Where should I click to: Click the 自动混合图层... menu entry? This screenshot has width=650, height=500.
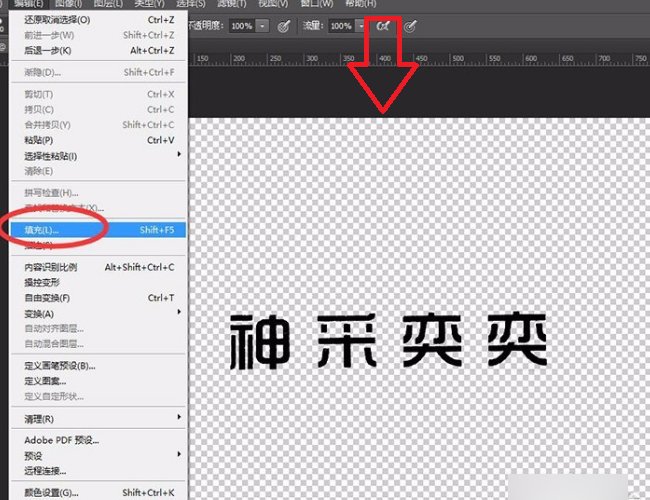(x=99, y=344)
